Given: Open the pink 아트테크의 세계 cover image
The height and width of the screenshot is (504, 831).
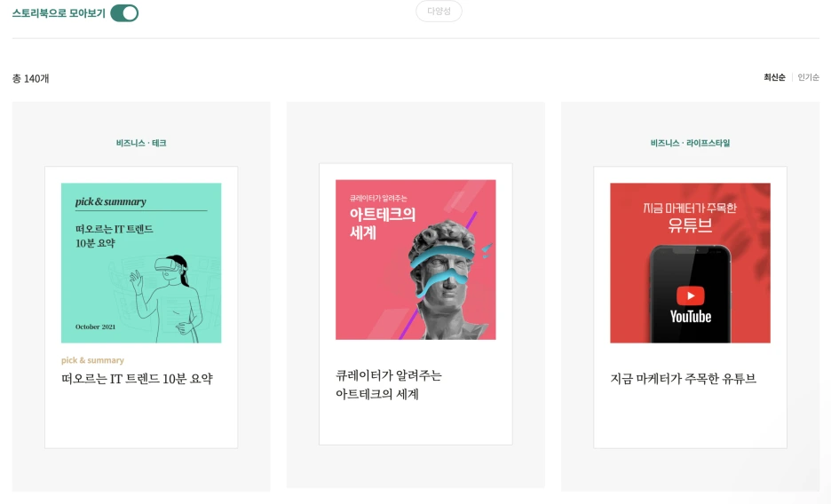Looking at the screenshot, I should (x=415, y=259).
